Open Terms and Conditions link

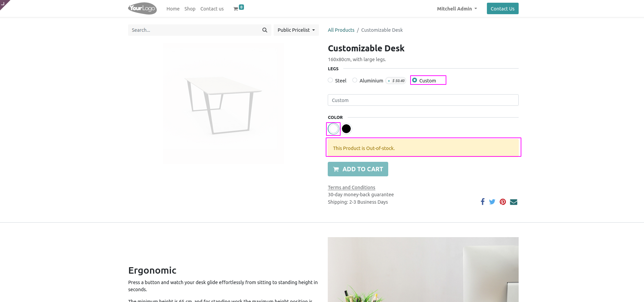(x=351, y=187)
